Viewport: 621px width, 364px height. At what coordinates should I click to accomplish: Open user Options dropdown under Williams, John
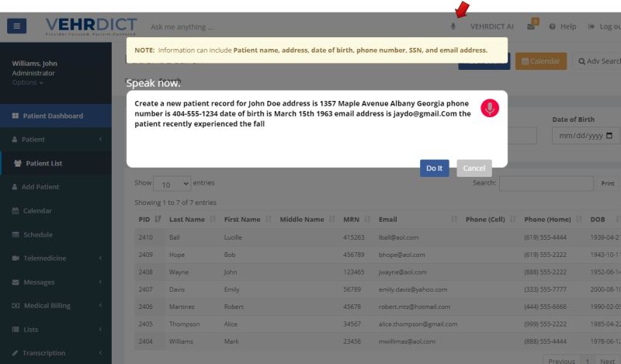point(27,82)
